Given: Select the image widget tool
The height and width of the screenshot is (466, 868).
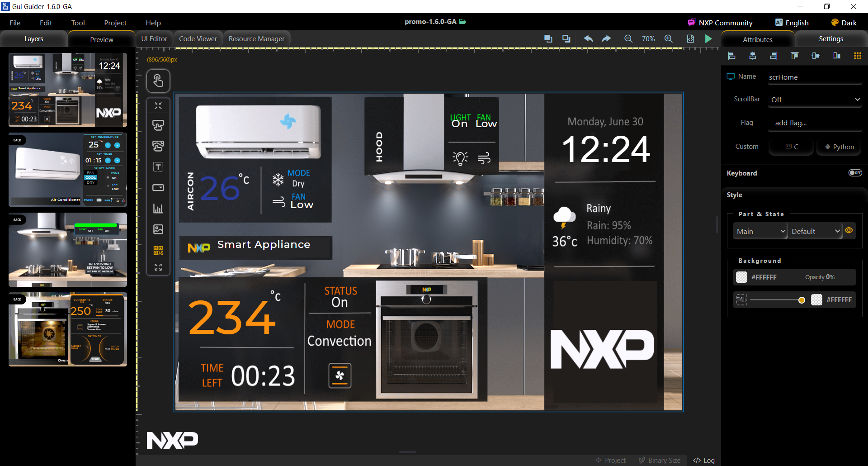Looking at the screenshot, I should pyautogui.click(x=158, y=229).
